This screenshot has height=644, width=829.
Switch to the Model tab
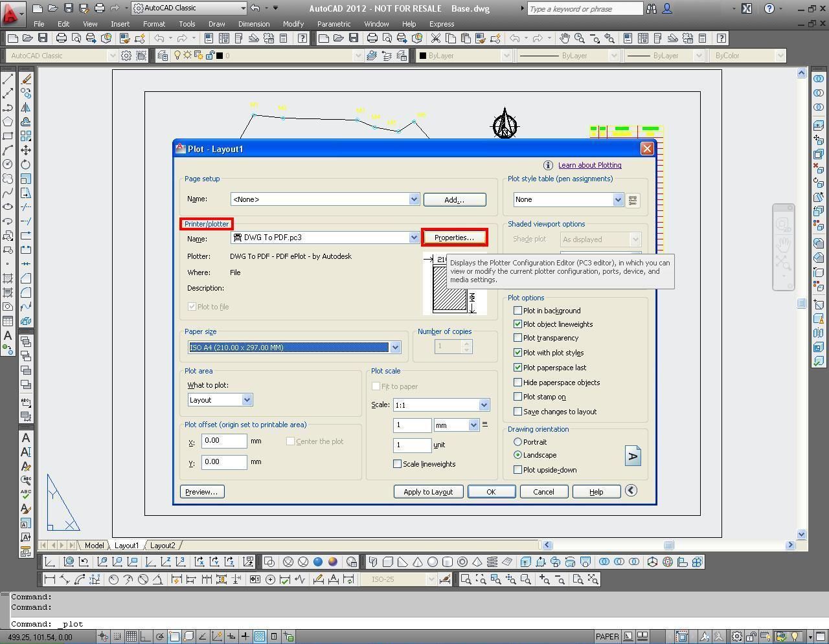(x=94, y=545)
